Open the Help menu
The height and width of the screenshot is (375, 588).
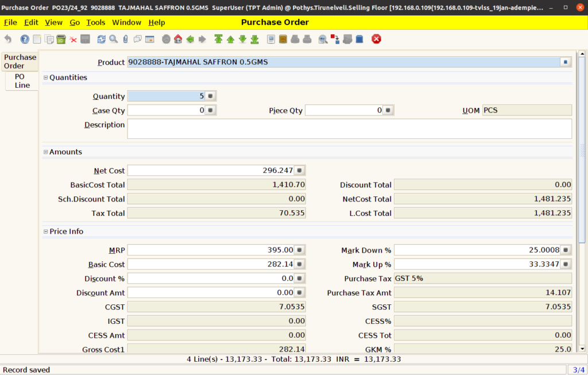pos(157,22)
